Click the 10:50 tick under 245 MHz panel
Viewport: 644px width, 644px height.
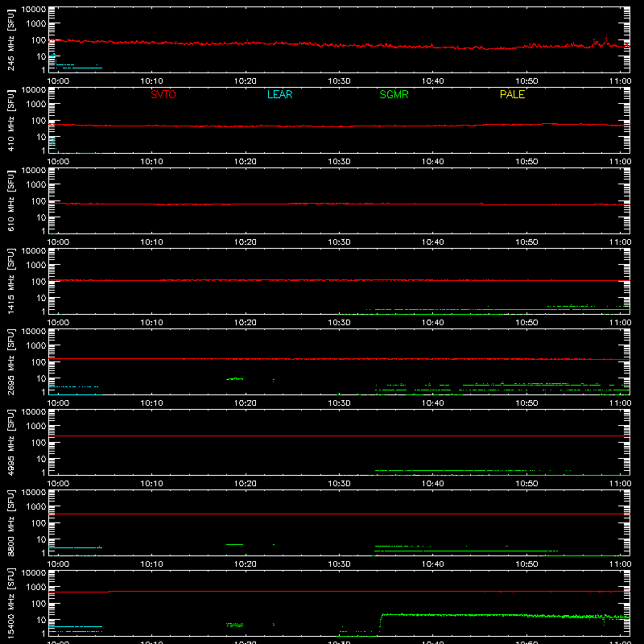coord(526,81)
